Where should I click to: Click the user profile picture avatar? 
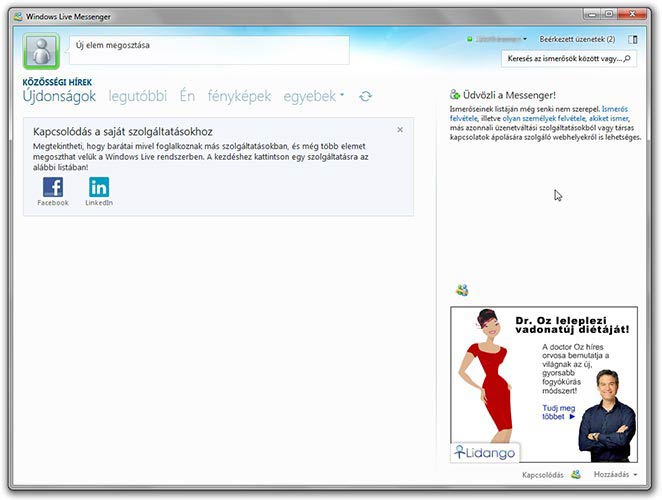(41, 51)
